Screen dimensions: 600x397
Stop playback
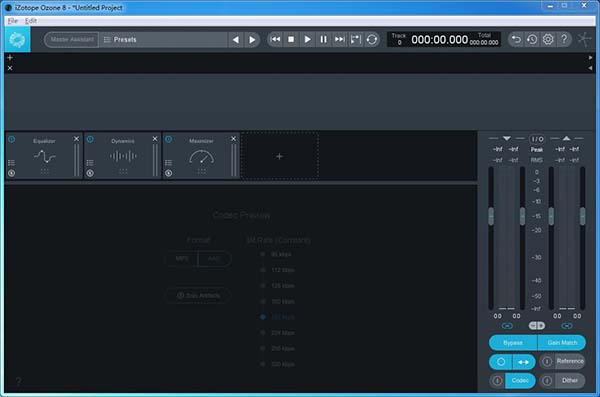pyautogui.click(x=291, y=39)
